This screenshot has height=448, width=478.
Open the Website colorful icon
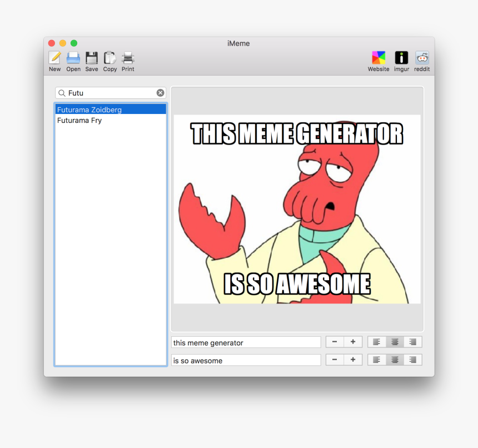379,62
